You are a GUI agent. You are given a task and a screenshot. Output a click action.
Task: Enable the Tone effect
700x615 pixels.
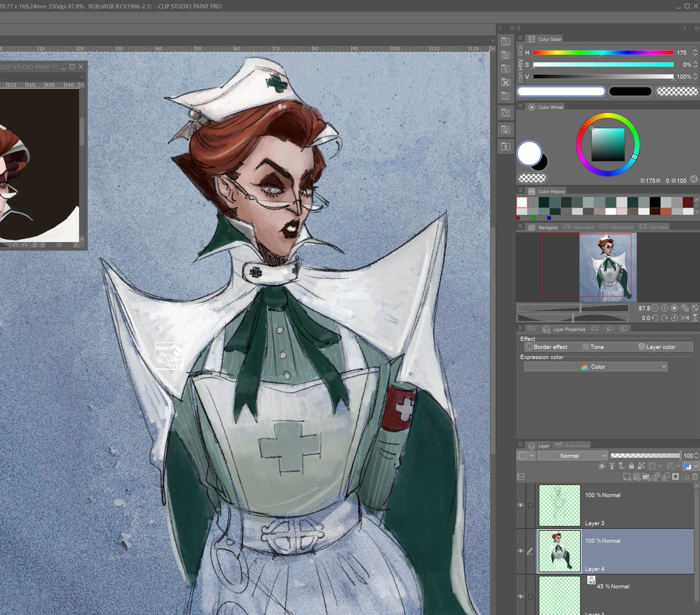pos(593,347)
